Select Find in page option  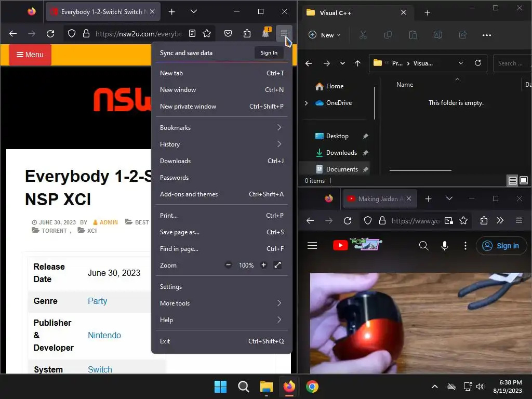pos(222,249)
